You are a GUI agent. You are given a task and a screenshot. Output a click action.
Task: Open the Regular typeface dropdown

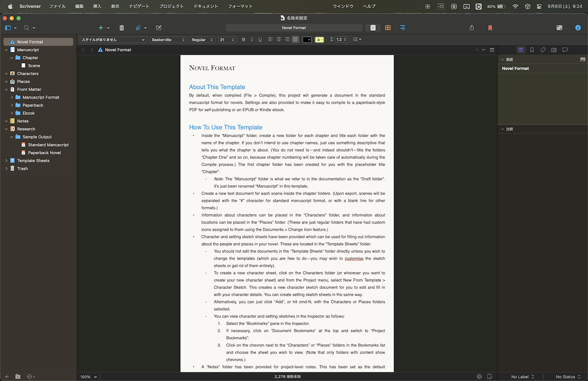pos(202,40)
